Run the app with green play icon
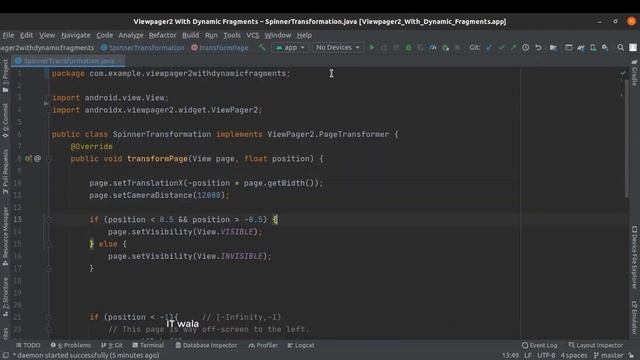The width and height of the screenshot is (640, 360). point(371,48)
